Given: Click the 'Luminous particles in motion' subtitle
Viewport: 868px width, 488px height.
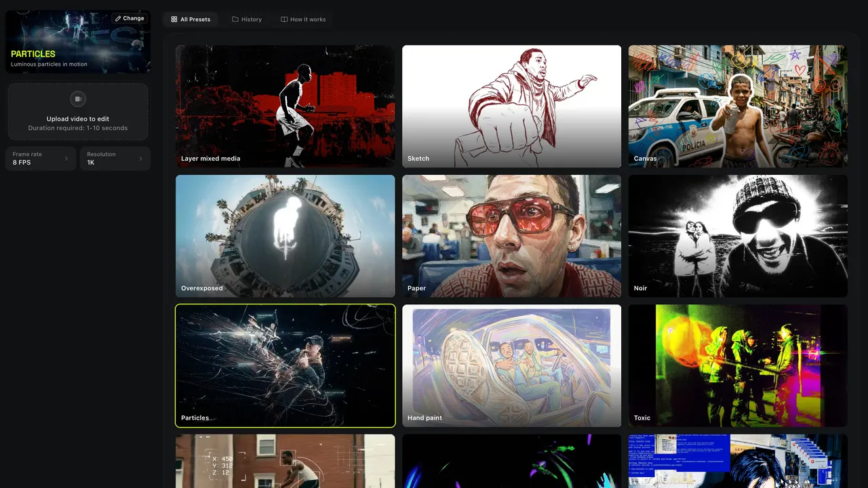Looking at the screenshot, I should 49,64.
